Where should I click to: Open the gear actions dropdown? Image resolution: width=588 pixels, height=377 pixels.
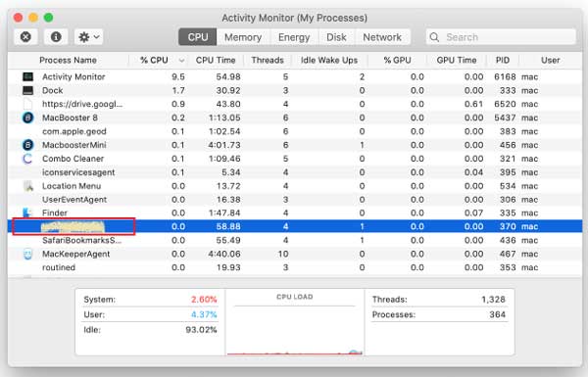pyautogui.click(x=88, y=37)
